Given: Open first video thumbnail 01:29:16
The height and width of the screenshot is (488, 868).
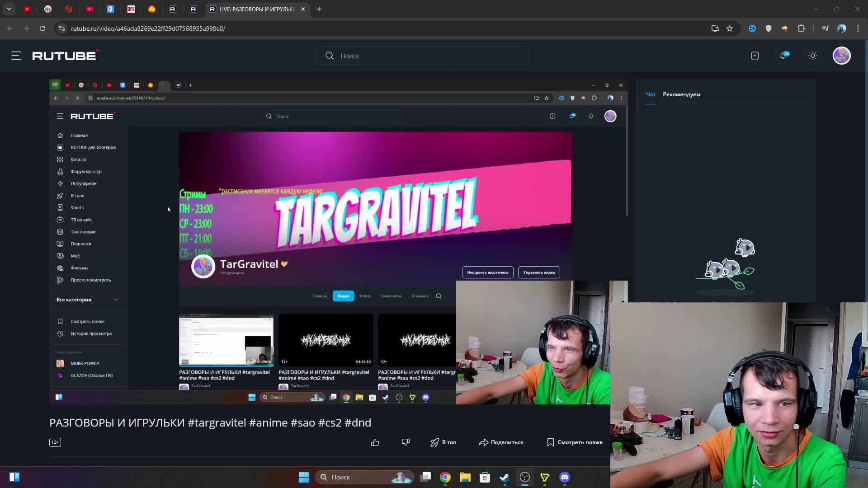Looking at the screenshot, I should coord(226,340).
